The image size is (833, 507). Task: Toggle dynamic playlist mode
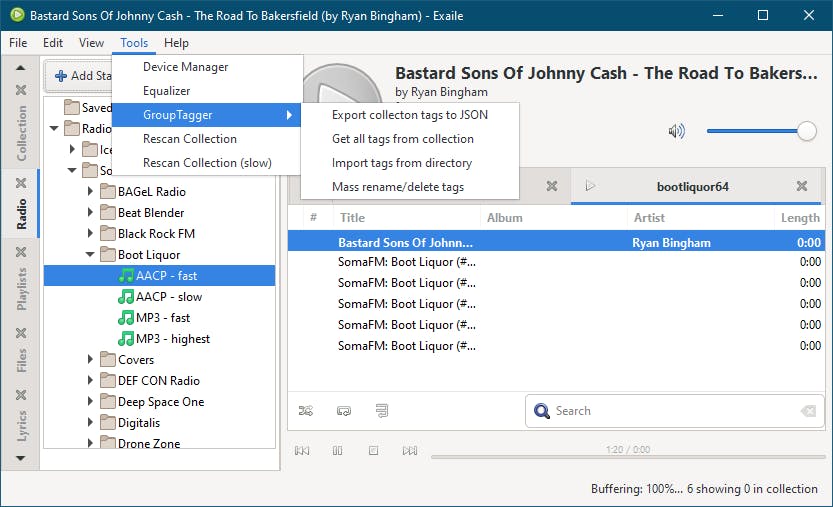(381, 410)
